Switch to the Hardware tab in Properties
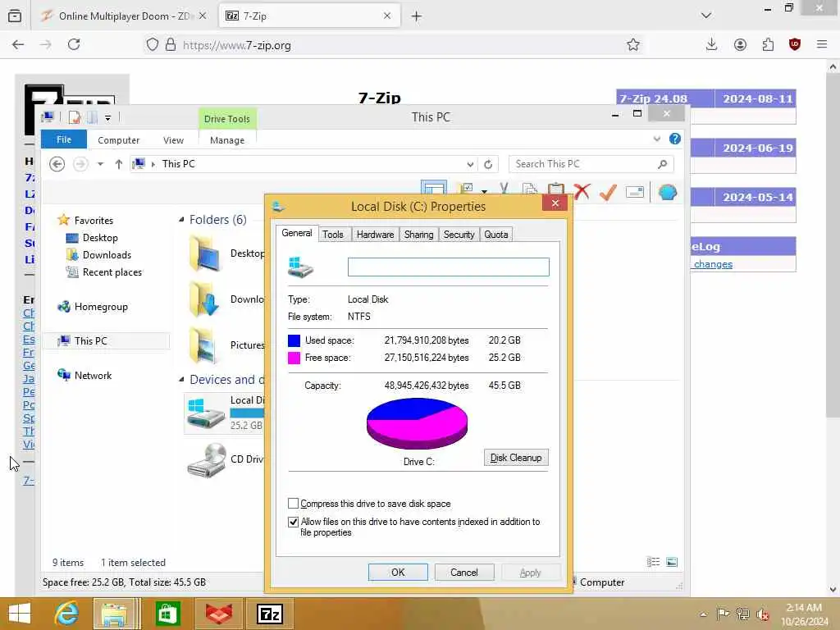This screenshot has width=840, height=630. (x=375, y=235)
